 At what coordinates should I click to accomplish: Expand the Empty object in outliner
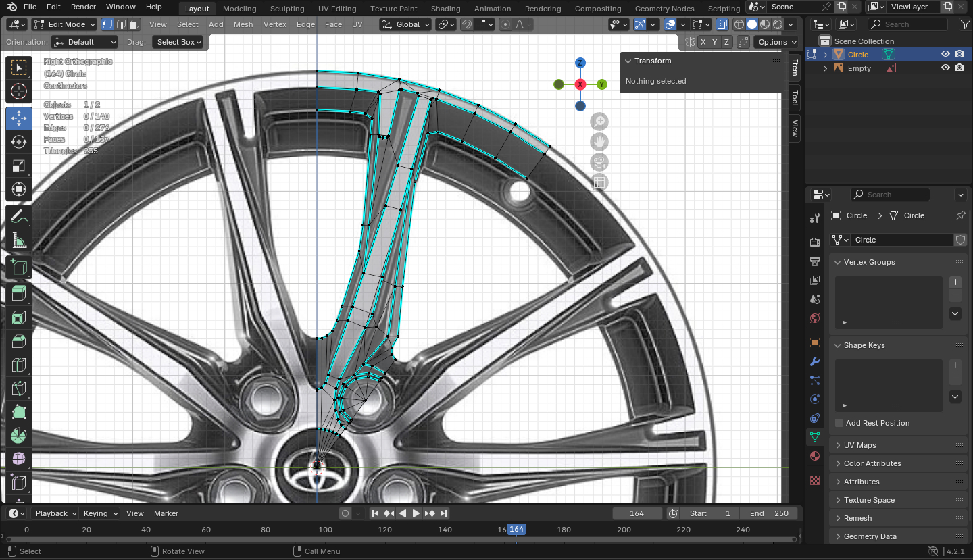coord(825,68)
